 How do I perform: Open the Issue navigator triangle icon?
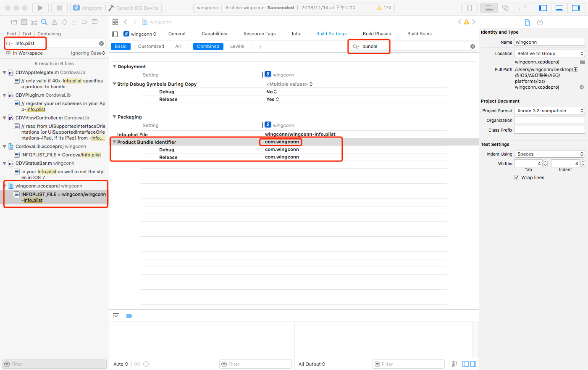(54, 22)
